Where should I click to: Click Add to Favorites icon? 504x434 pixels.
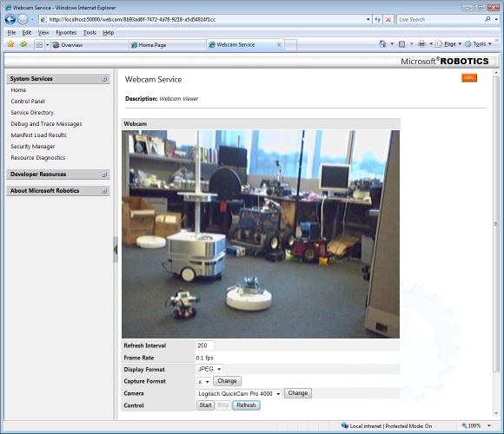(23, 44)
